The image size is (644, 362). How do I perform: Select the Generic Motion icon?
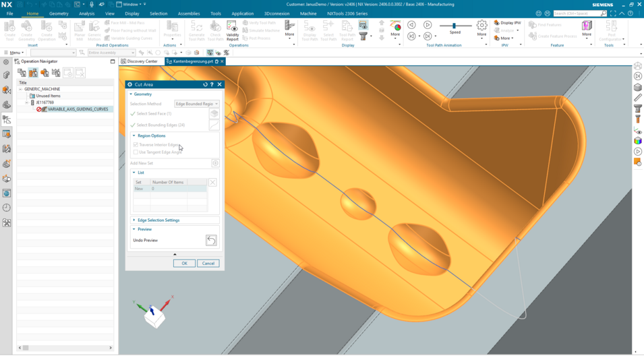[94, 30]
